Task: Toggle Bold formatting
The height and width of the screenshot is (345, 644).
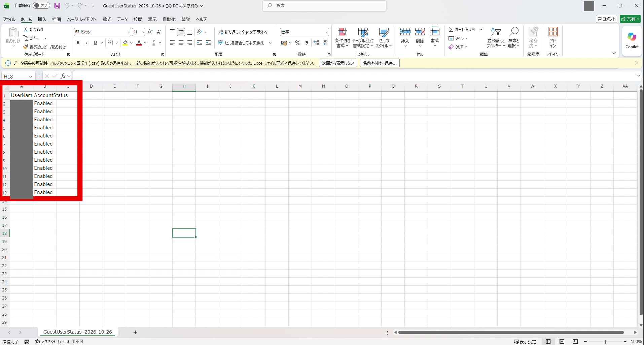Action: click(78, 43)
